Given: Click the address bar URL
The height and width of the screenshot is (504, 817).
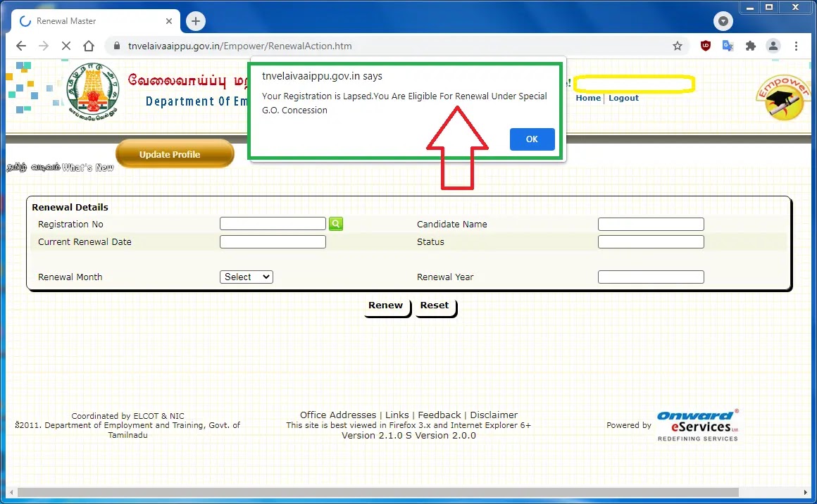Looking at the screenshot, I should pyautogui.click(x=239, y=46).
